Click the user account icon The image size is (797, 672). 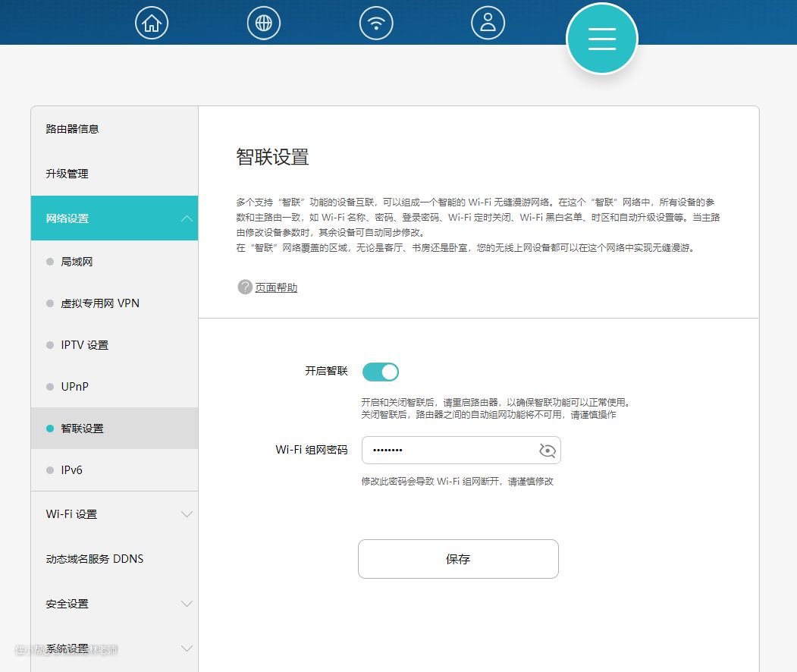pos(488,24)
